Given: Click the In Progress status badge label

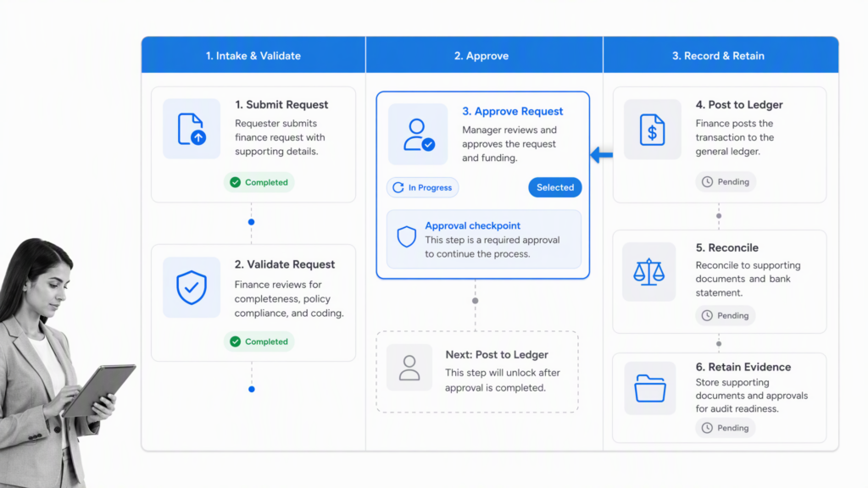Looking at the screenshot, I should click(430, 187).
